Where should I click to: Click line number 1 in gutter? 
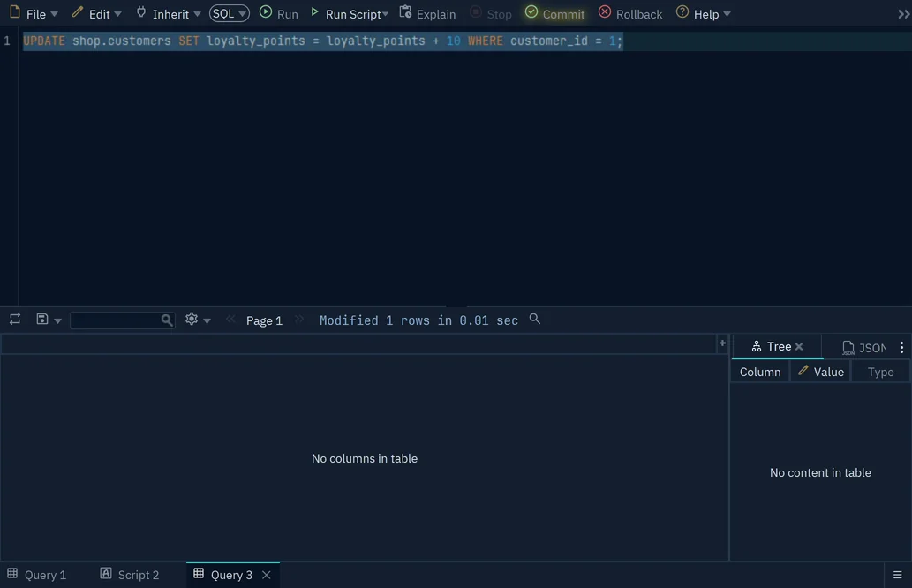click(x=7, y=41)
